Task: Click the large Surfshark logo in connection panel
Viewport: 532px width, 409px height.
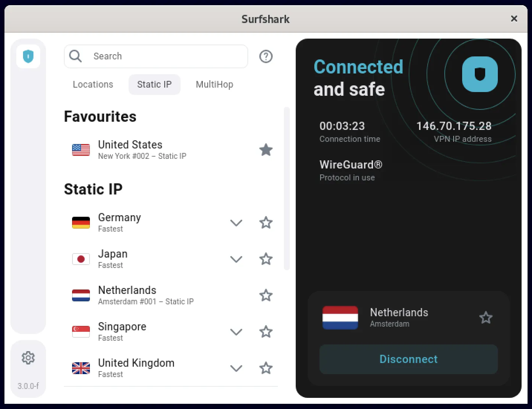Action: click(x=480, y=74)
